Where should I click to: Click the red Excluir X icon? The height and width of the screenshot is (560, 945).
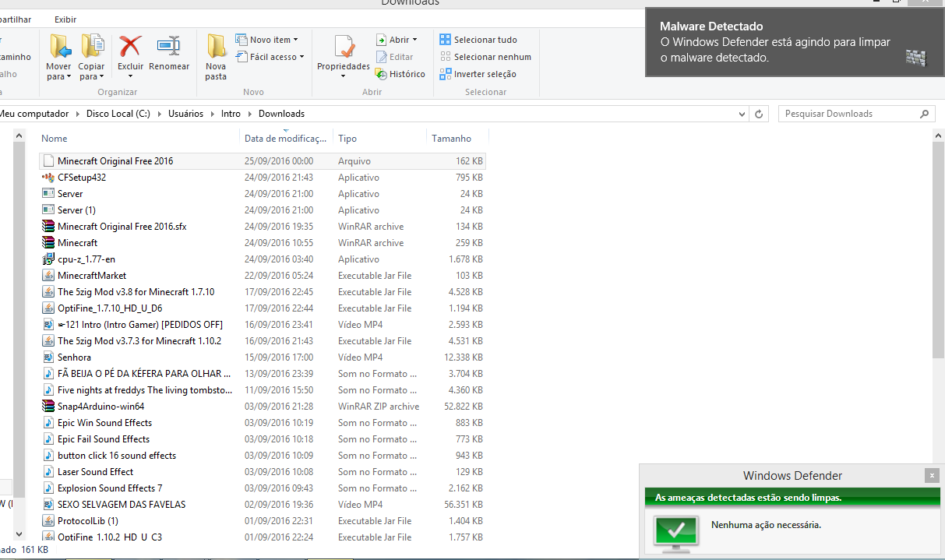pyautogui.click(x=130, y=47)
